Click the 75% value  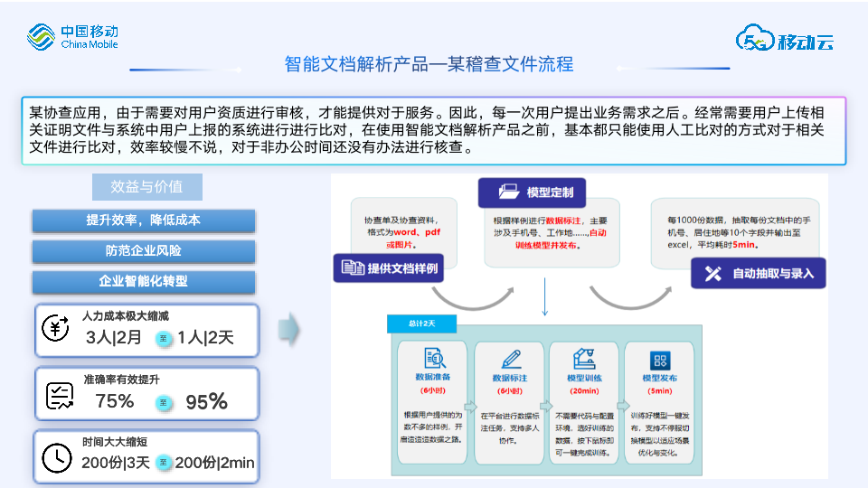click(x=115, y=401)
